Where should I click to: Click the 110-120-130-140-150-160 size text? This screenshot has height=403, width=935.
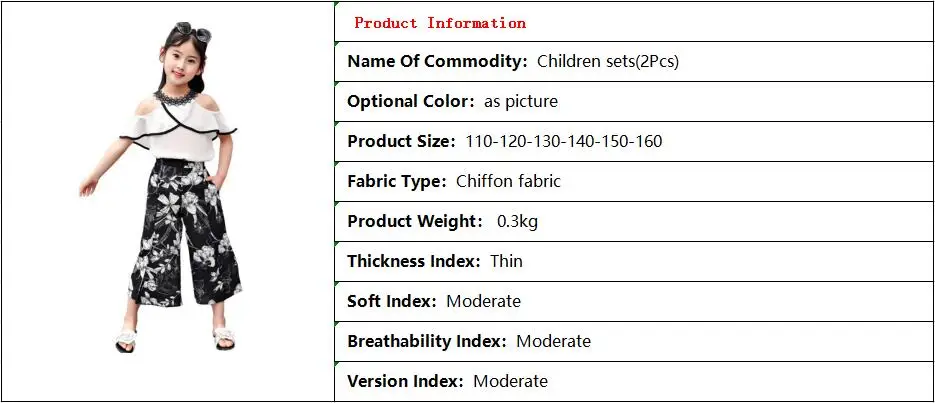coord(564,141)
